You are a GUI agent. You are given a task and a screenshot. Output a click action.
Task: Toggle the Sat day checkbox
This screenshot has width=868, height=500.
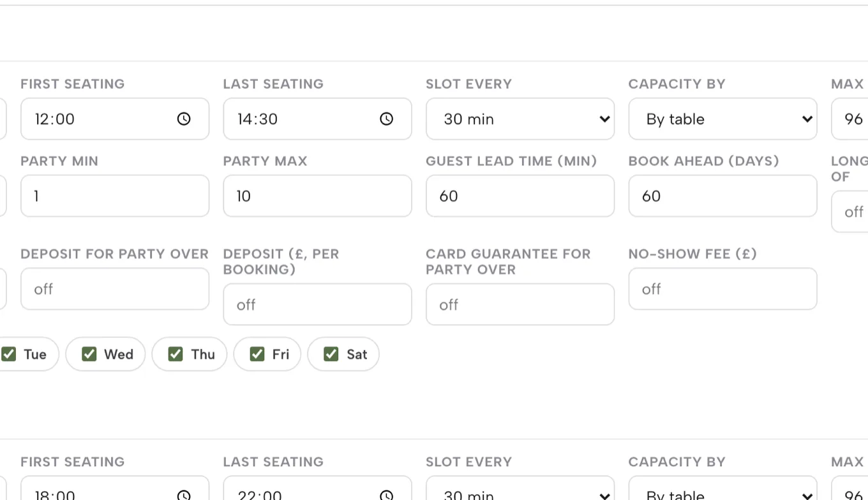331,354
